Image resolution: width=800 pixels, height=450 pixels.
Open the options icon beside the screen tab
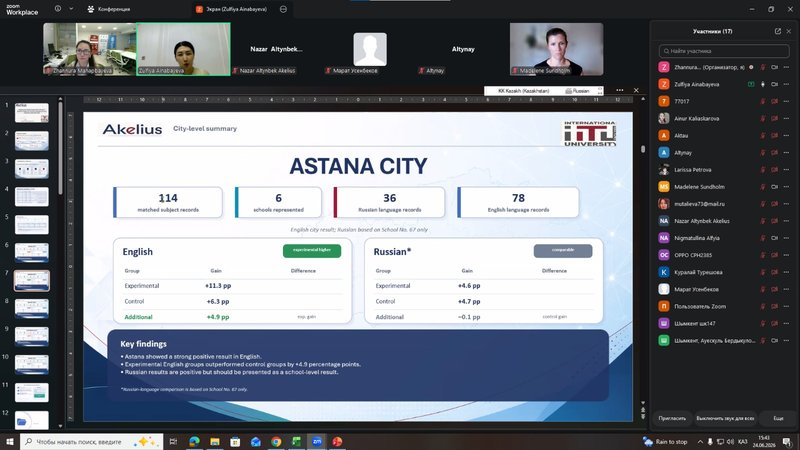tap(284, 9)
